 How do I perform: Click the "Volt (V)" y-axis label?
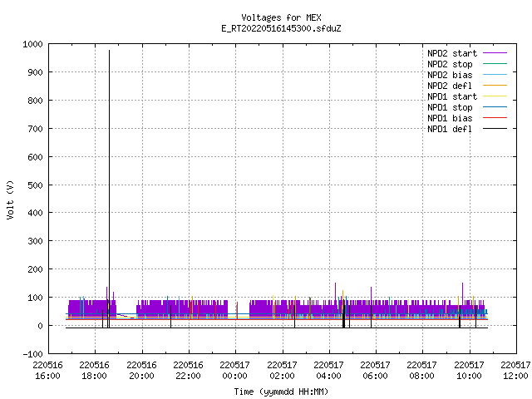pos(10,199)
